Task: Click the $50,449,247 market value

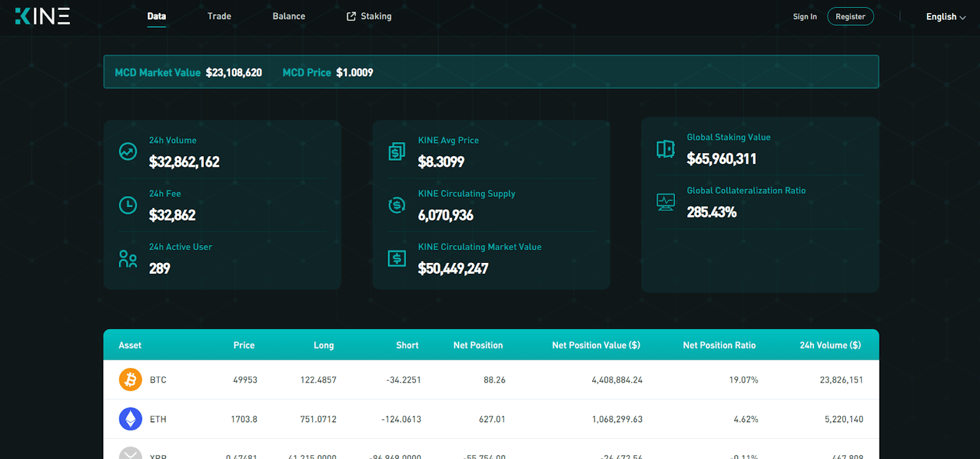Action: 453,269
